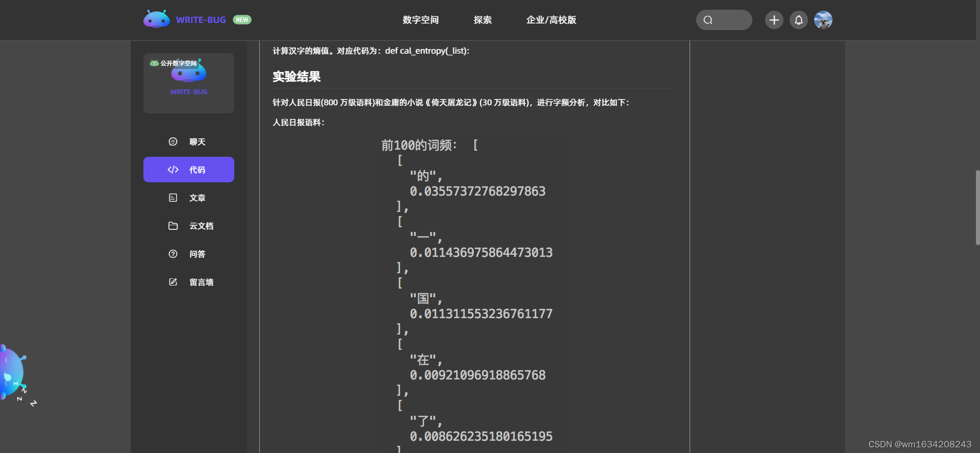Screen dimensions: 980x453
Task: Click the WRITE-BUG robot logo icon
Action: pos(156,19)
